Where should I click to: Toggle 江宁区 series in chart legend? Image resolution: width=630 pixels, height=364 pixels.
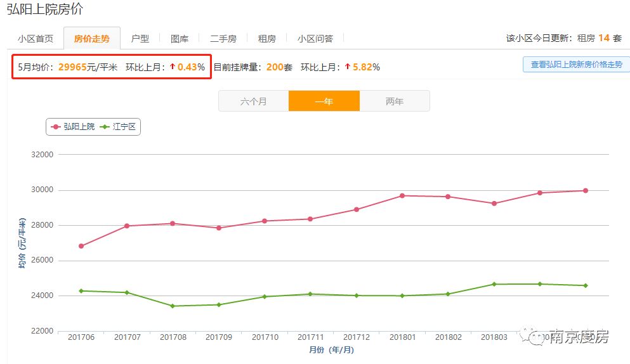point(119,127)
